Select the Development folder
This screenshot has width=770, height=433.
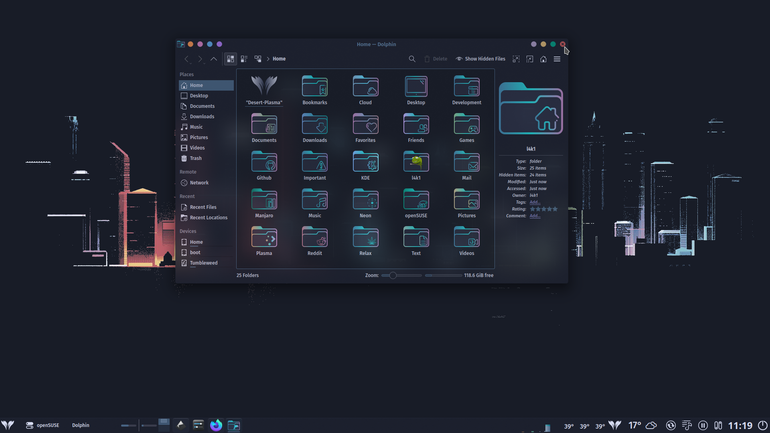467,90
